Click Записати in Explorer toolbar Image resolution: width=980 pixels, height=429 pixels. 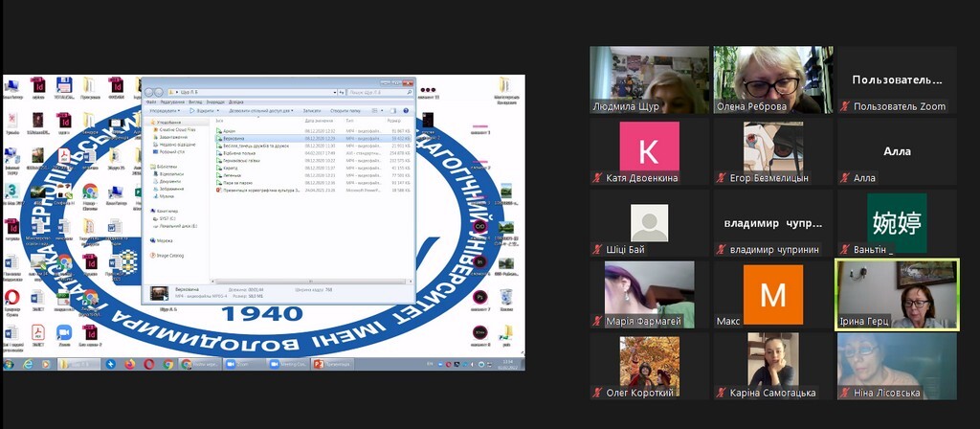coord(312,111)
